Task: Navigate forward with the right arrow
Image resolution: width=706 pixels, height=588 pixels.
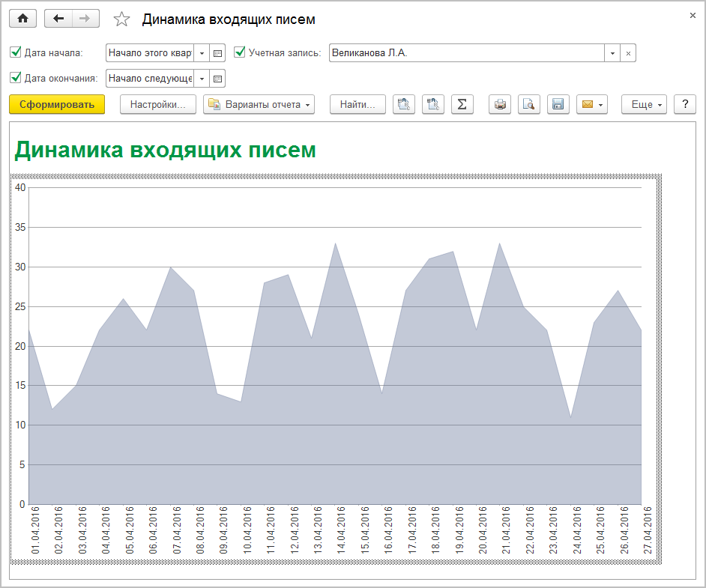Action: pos(85,19)
